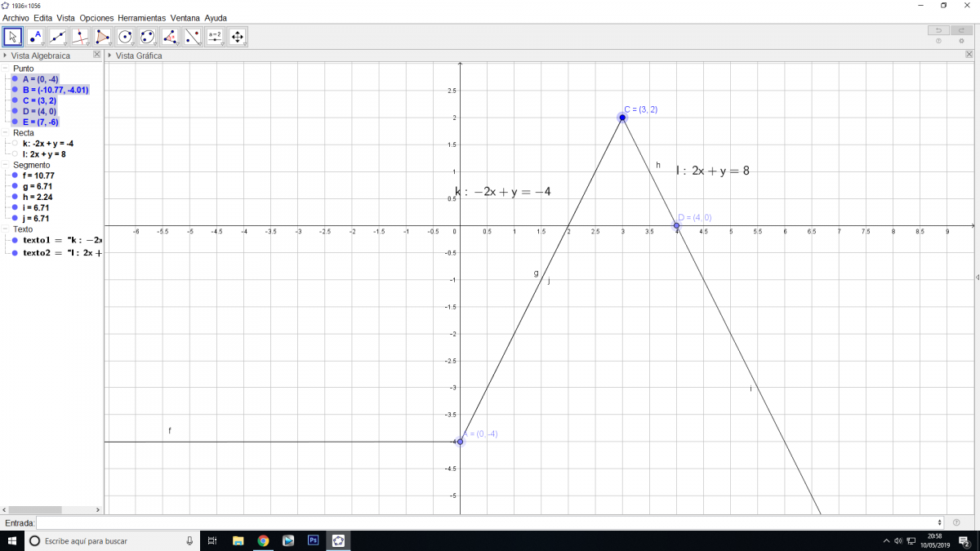
Task: Show line l: 2x + y = 8
Action: [16, 153]
